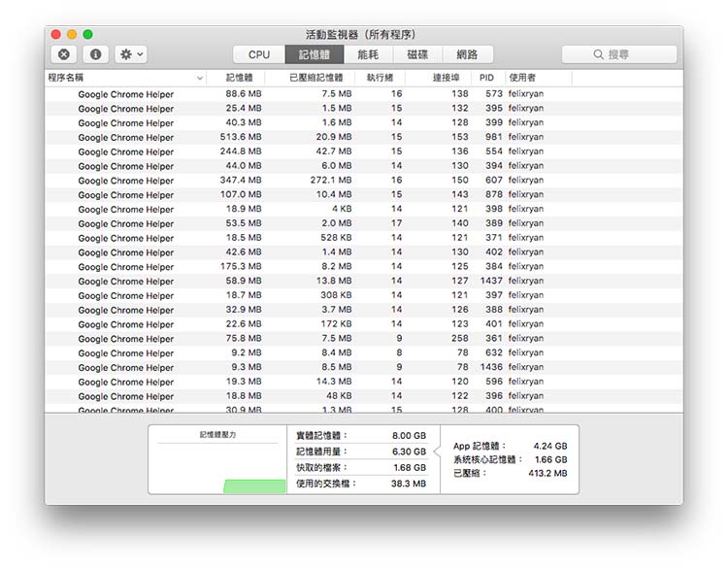
Task: Select the Chrome Helper row using 513.6 MB
Action: tap(364, 137)
